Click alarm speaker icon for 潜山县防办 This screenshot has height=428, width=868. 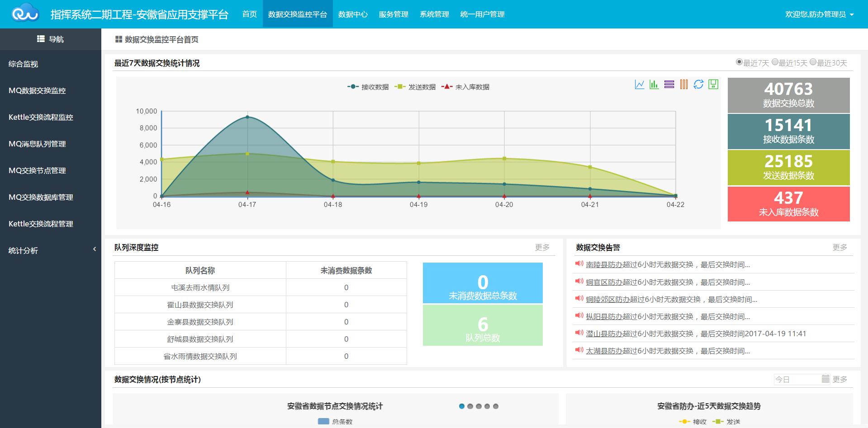click(x=579, y=333)
